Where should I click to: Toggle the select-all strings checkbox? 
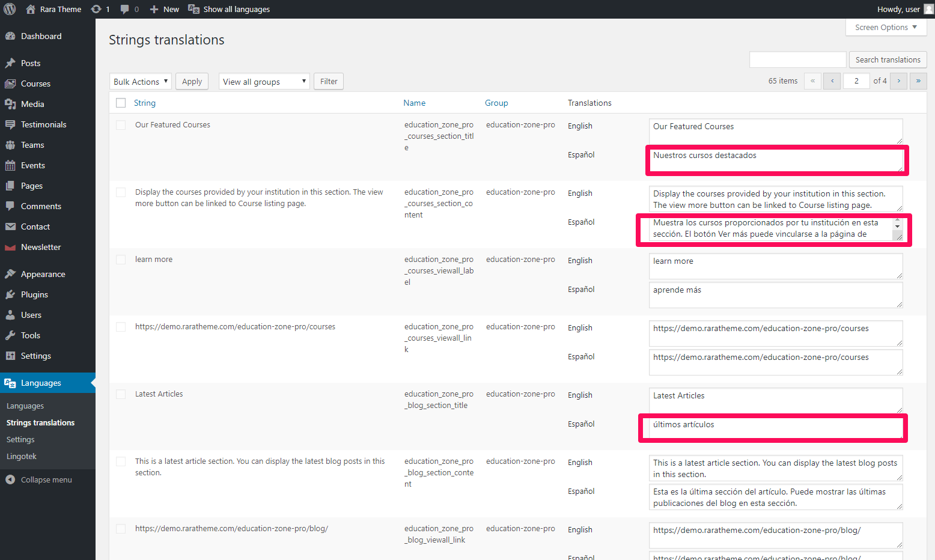click(121, 103)
